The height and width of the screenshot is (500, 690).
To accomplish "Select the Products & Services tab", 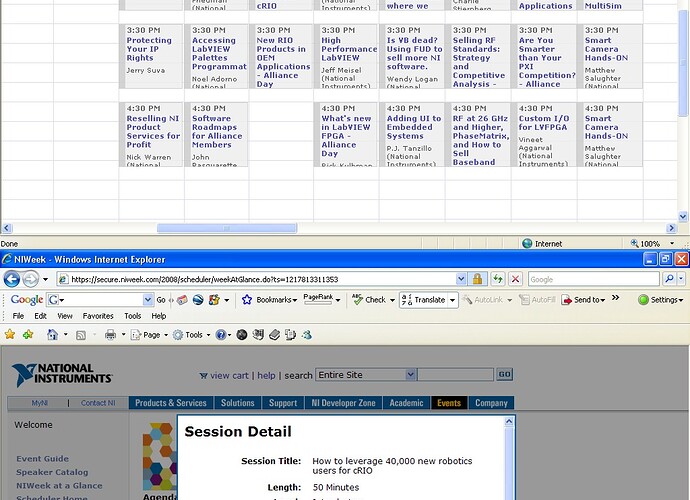I will coord(171,403).
